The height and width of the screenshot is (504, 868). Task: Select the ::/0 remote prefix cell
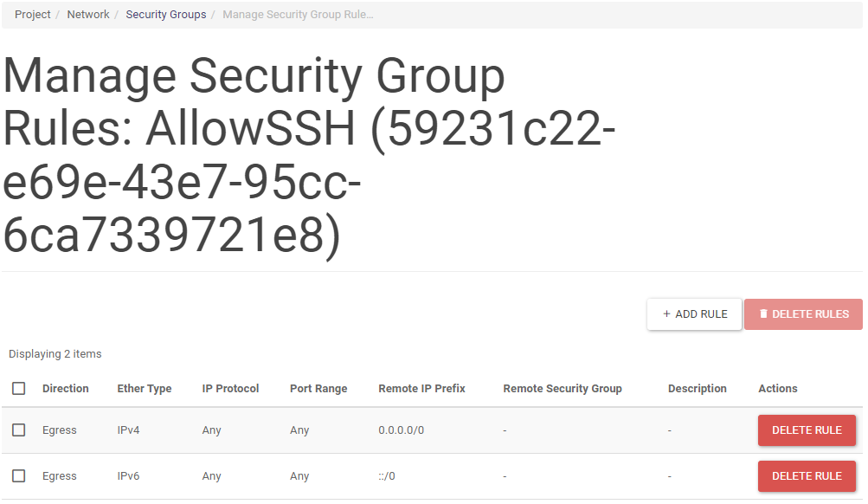coord(387,476)
